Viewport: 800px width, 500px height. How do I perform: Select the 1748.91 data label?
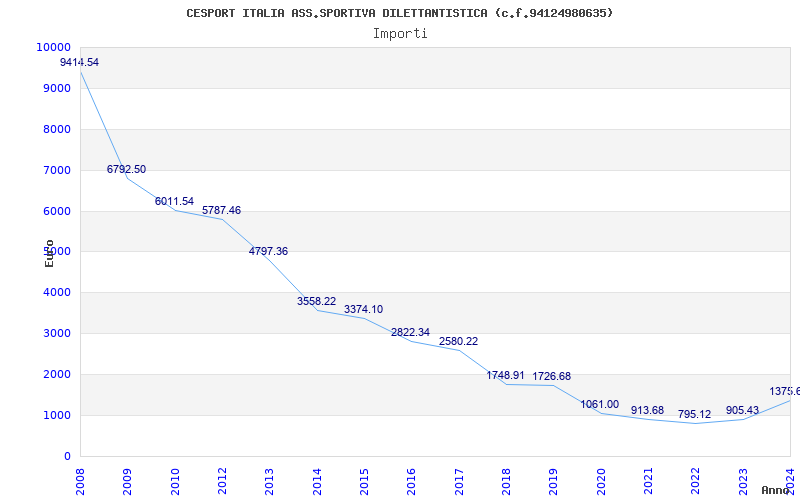click(506, 376)
